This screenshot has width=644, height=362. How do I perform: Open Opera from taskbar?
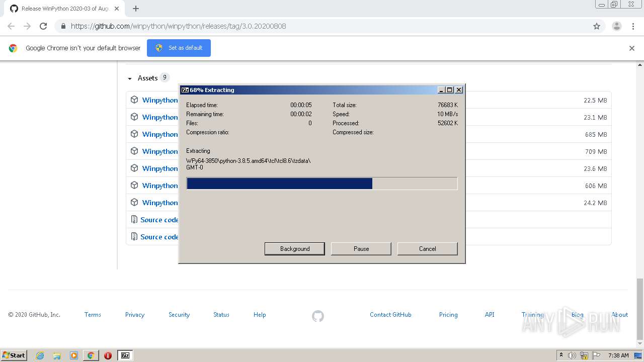click(x=108, y=355)
